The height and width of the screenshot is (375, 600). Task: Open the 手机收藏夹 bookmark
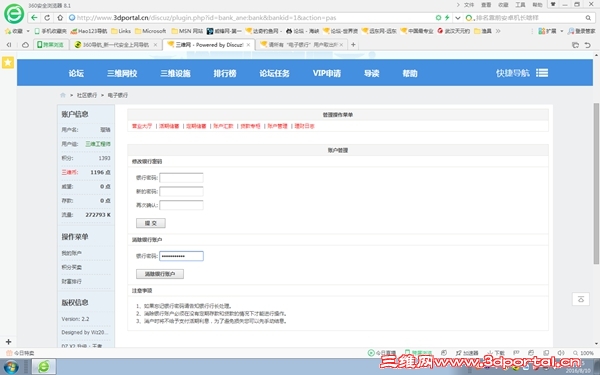click(x=51, y=31)
